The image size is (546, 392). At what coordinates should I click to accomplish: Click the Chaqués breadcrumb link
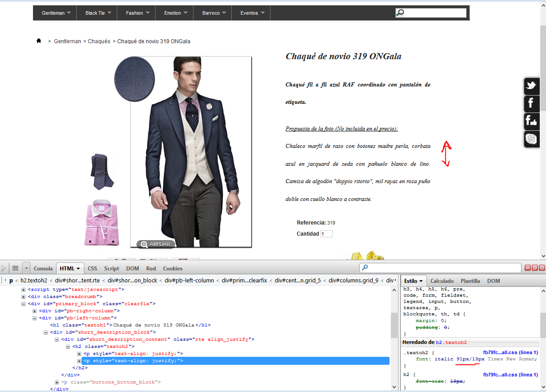[99, 41]
